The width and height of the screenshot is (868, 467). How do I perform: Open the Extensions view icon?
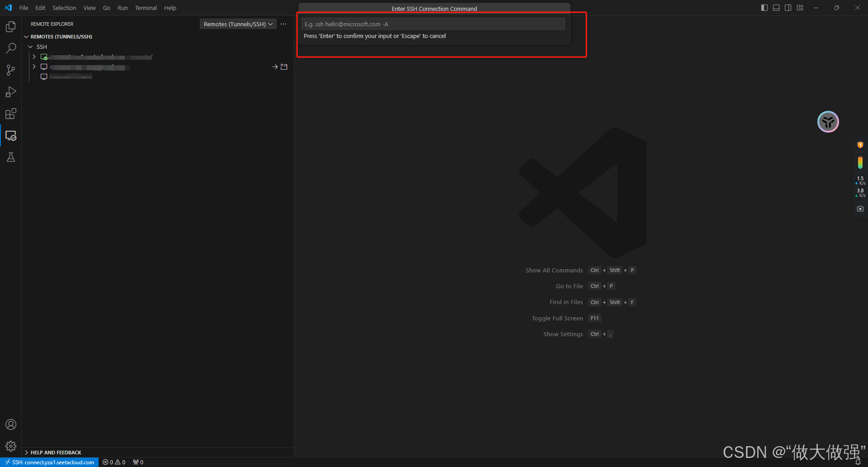(x=11, y=114)
